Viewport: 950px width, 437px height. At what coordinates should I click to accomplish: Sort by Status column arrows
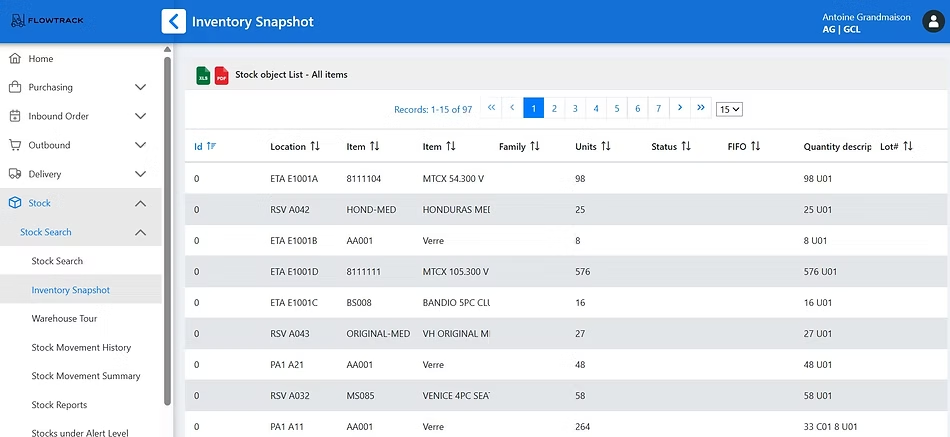tap(686, 146)
